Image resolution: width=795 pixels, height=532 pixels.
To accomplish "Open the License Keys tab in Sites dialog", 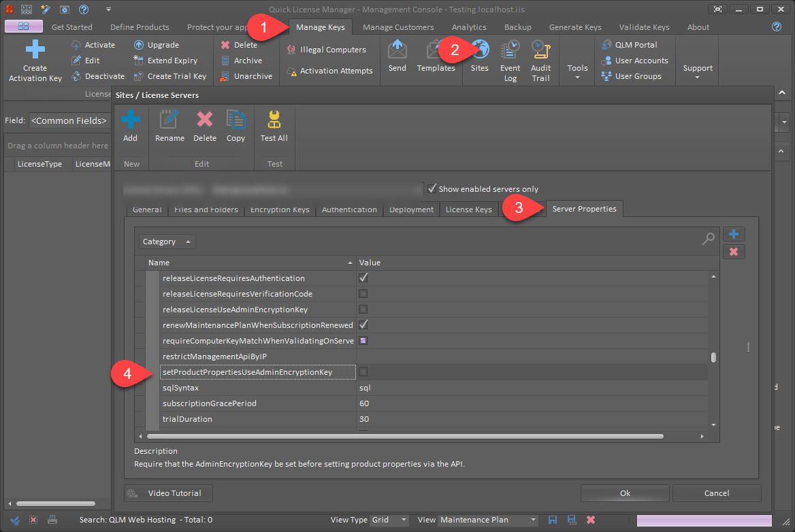I will point(468,210).
